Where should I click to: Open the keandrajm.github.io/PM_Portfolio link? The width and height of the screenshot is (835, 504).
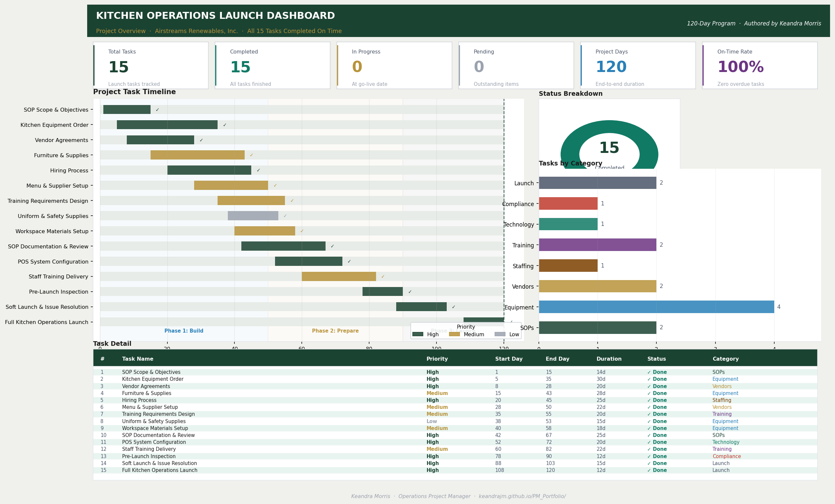(x=523, y=496)
